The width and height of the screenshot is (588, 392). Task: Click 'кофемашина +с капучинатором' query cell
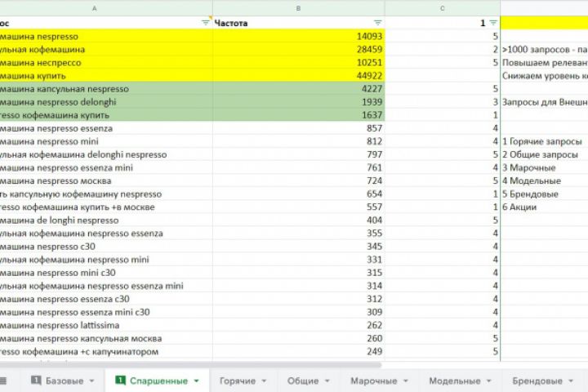pos(106,351)
